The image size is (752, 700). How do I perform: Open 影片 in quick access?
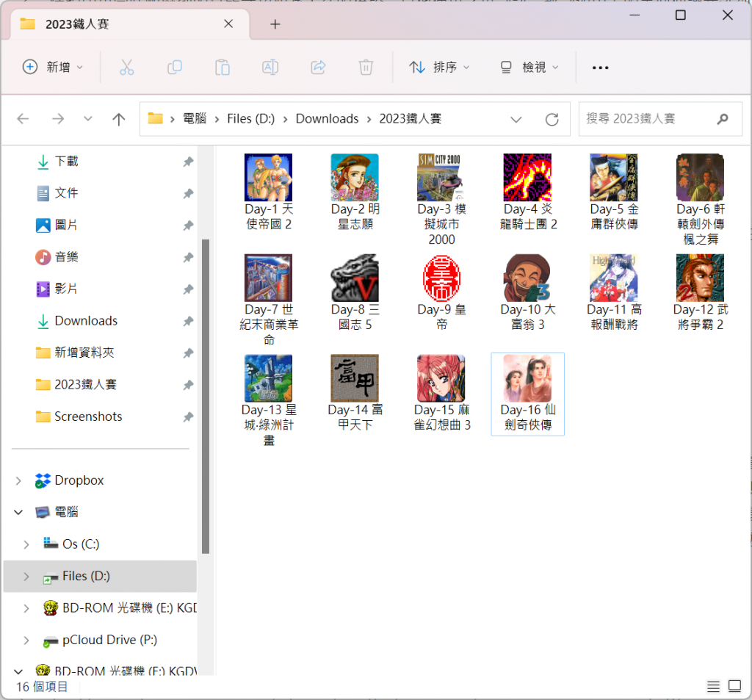(66, 289)
